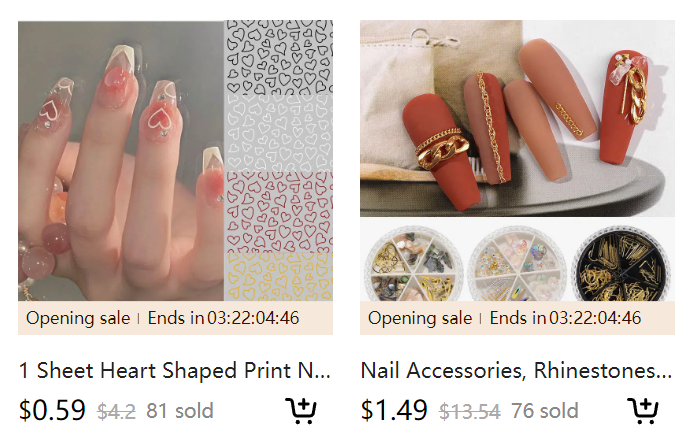Click the $0.59 sale price

point(52,410)
